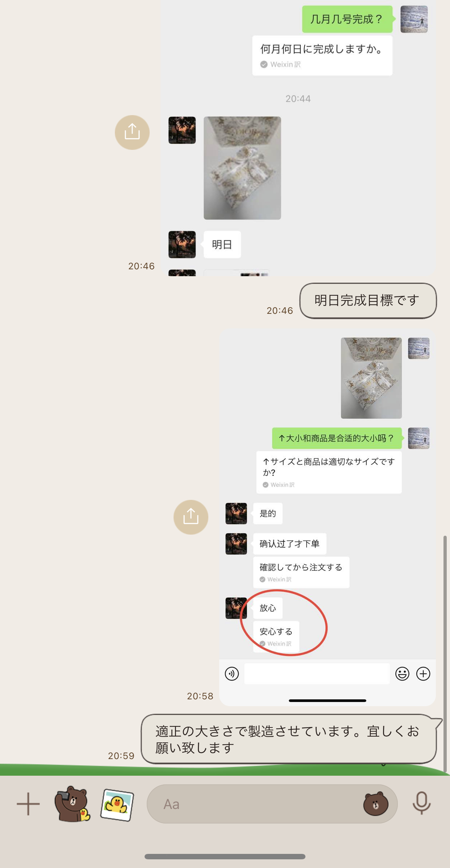
Task: Tap the smiley emoji icon in screenshot
Action: tap(402, 674)
